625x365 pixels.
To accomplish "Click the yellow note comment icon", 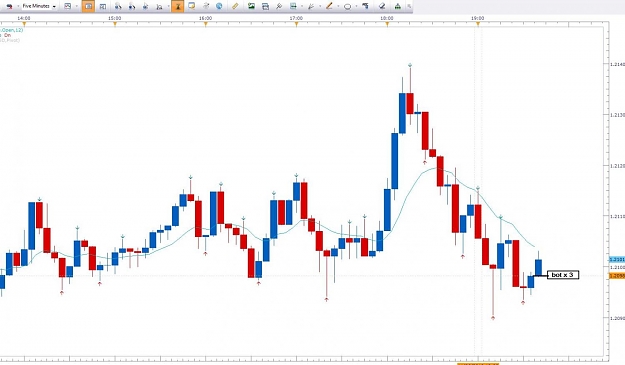I will pyautogui.click(x=192, y=6).
